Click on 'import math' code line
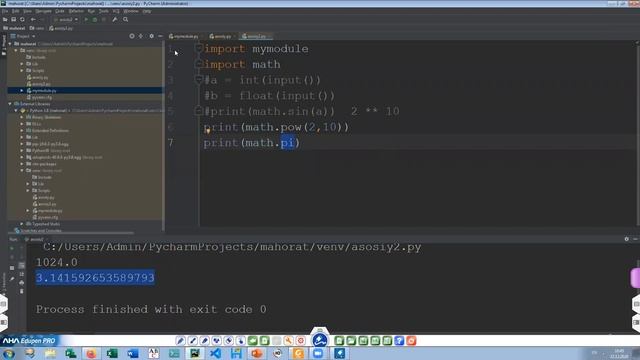 tap(242, 64)
